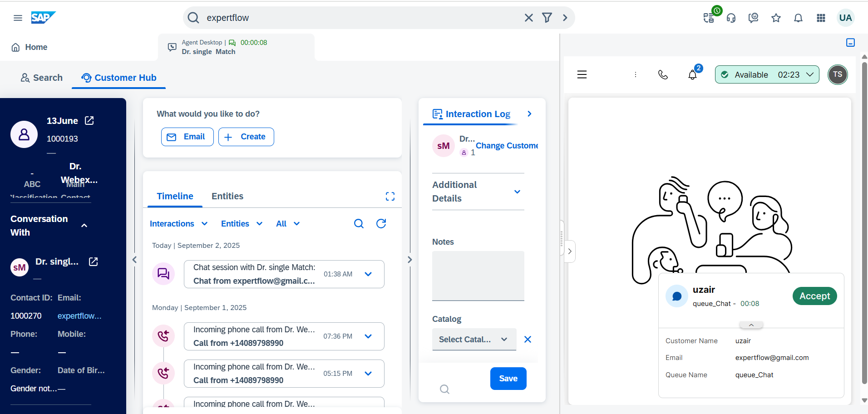Switch to the Entities tab
This screenshot has width=868, height=414.
pyautogui.click(x=227, y=196)
